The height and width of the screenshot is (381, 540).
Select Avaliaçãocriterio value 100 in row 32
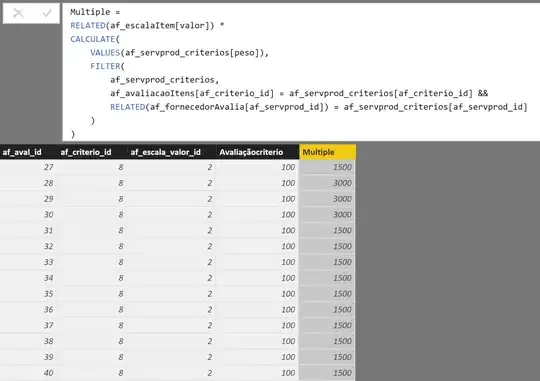[258, 246]
